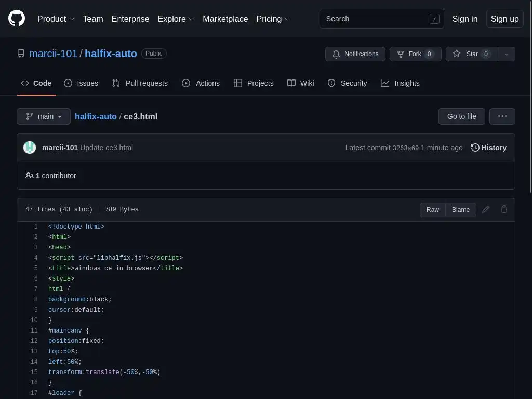Click the '47 lines (43 sloc)' text
The width and height of the screenshot is (532, 399).
tap(59, 209)
